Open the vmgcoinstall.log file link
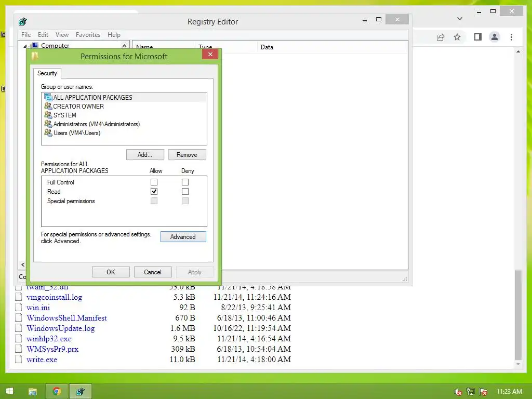This screenshot has width=532, height=399. [x=54, y=297]
